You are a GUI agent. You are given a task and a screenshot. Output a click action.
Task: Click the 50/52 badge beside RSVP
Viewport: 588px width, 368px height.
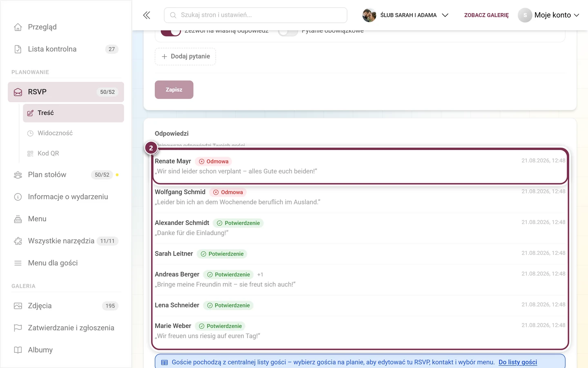click(x=107, y=92)
